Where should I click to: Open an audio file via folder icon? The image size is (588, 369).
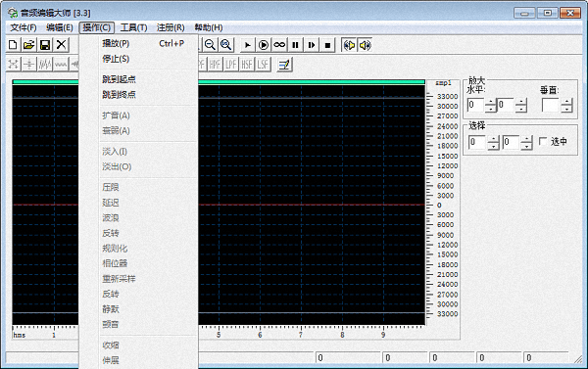tap(28, 45)
